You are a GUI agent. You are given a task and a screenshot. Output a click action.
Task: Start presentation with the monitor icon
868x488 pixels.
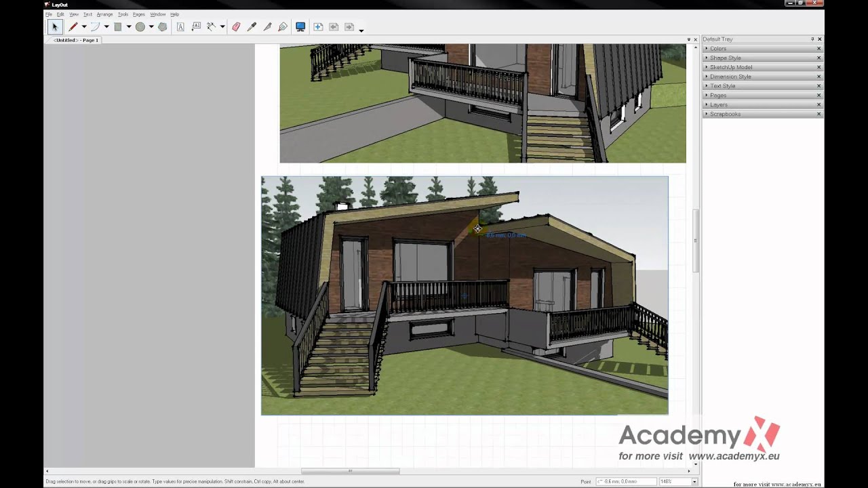point(300,27)
